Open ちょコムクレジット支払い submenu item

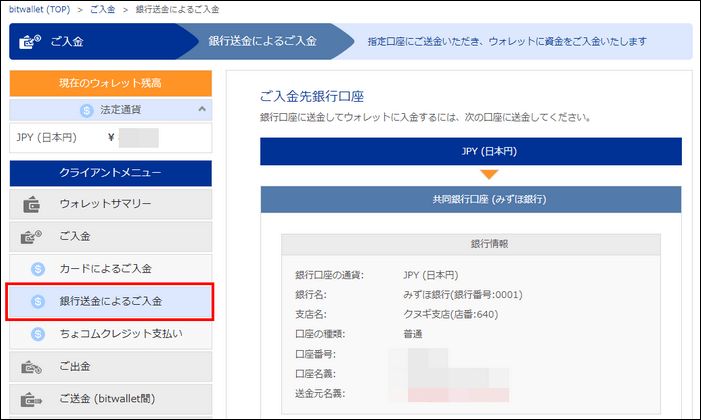110,334
